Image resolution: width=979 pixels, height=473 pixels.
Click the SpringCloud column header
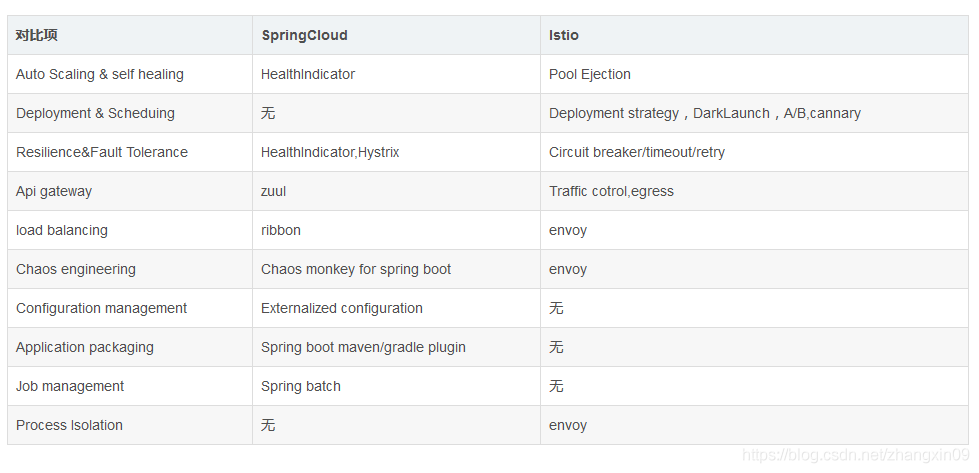pos(304,35)
